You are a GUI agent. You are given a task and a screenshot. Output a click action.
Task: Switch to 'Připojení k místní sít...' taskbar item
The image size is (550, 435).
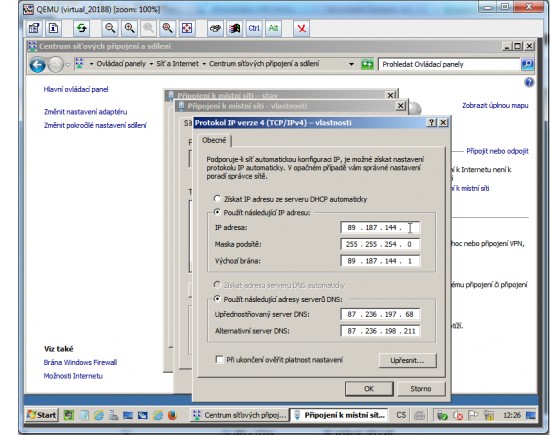[339, 415]
